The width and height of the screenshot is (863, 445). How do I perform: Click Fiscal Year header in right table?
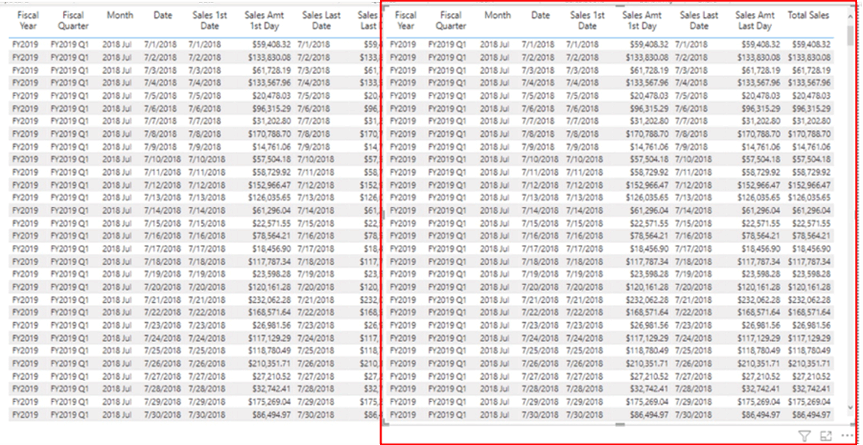tap(406, 20)
